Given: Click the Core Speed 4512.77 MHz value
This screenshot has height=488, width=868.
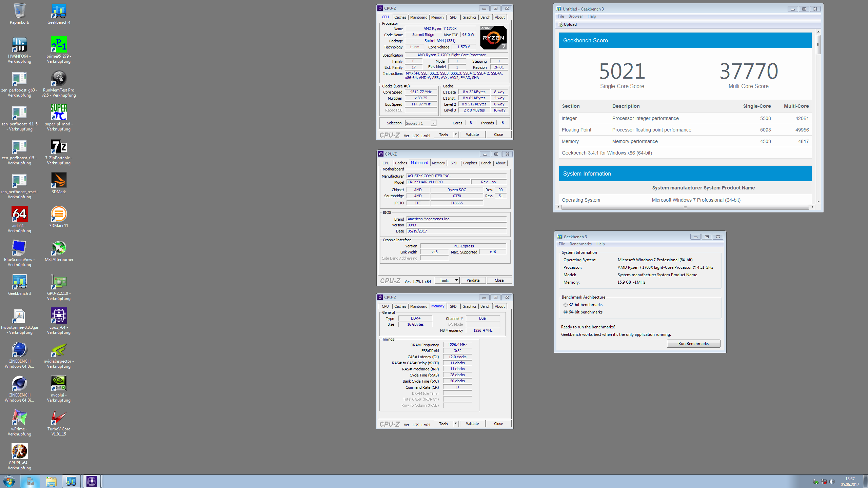Looking at the screenshot, I should (421, 92).
